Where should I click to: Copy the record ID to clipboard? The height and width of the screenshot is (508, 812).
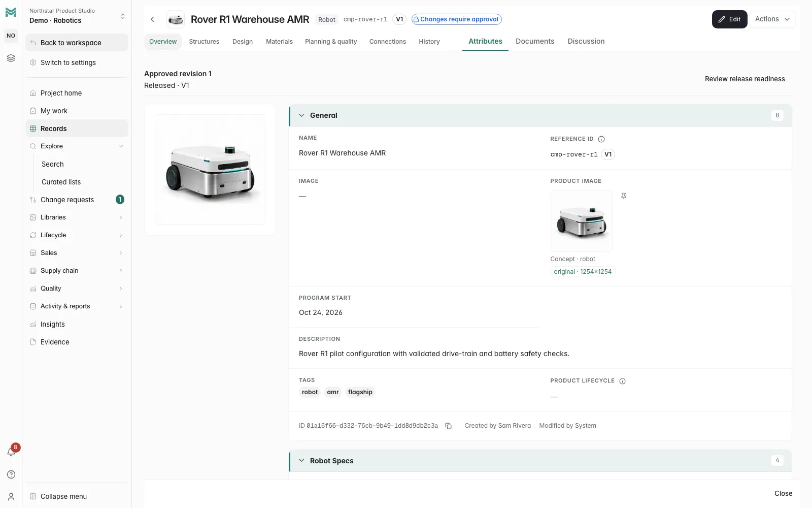449,426
